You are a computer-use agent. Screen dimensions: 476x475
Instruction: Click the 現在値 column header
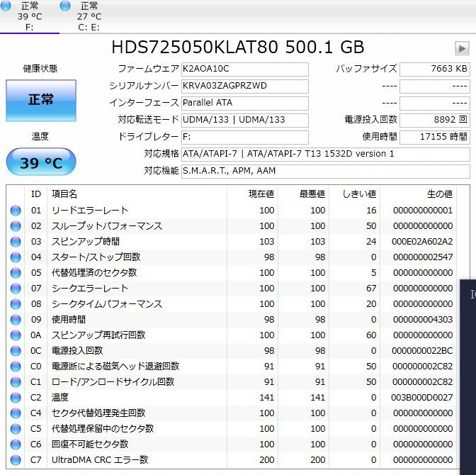tap(261, 194)
